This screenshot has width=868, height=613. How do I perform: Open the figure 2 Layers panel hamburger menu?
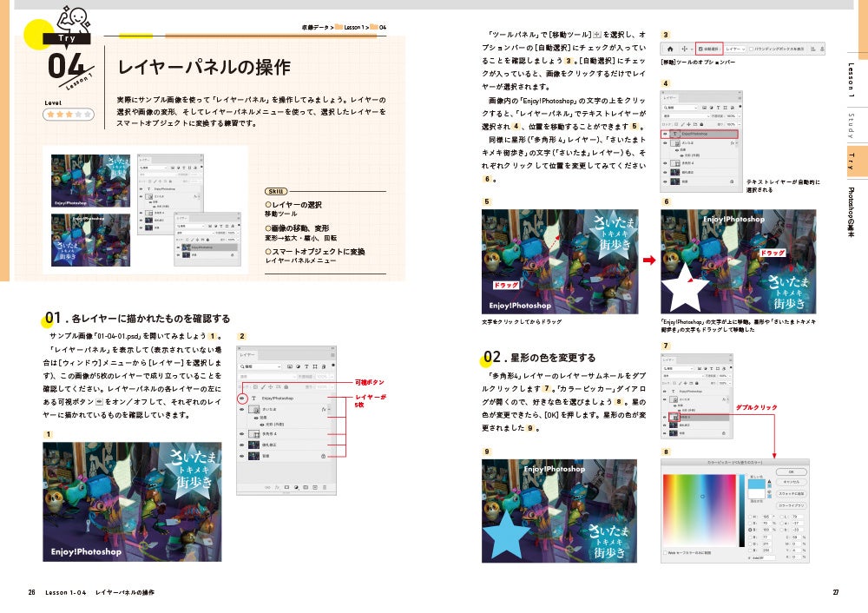(x=332, y=355)
